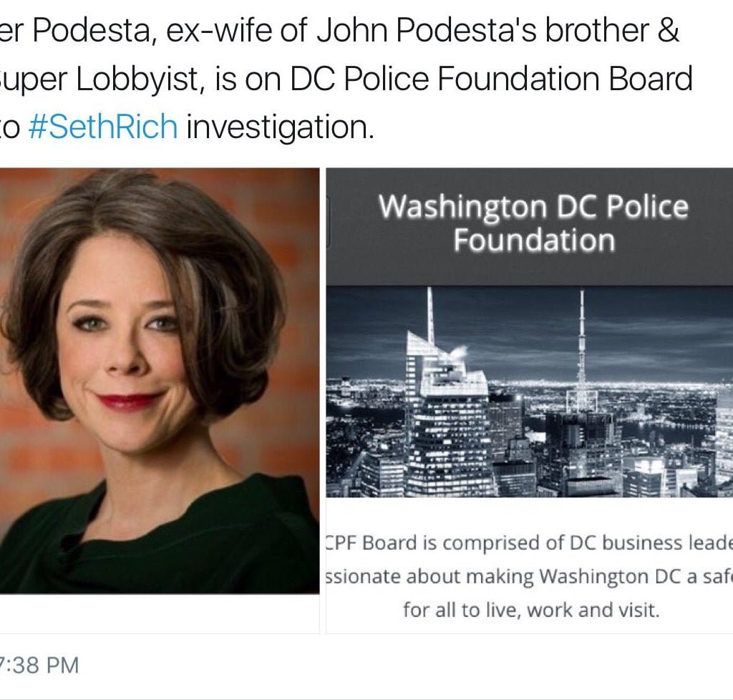Viewport: 733px width, 700px height.
Task: Click 'DC Police Foundation Board' in tweet text
Action: click(x=491, y=79)
